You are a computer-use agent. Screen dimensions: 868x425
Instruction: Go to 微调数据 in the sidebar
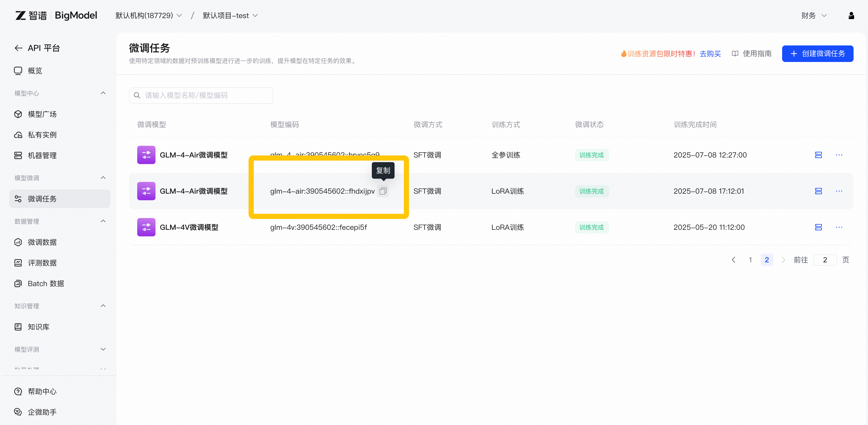[42, 242]
